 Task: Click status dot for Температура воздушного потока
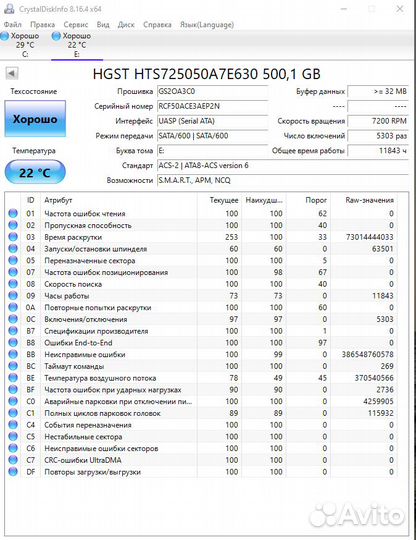pos(13,378)
